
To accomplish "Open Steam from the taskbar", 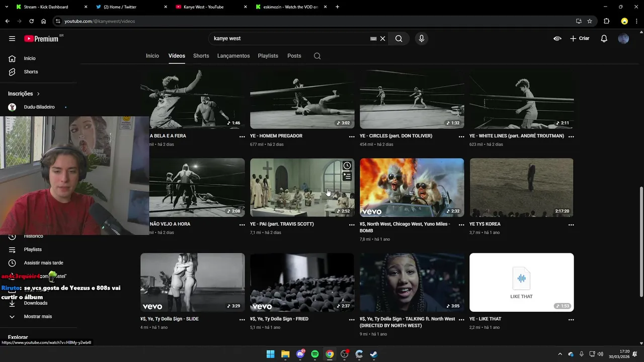I will pos(374,354).
